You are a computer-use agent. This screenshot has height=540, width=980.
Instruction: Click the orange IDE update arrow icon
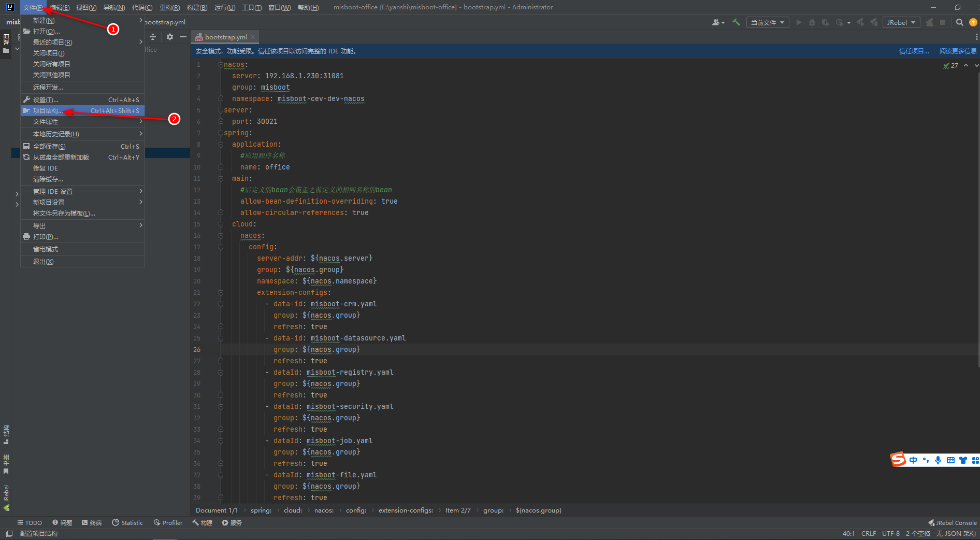point(973,22)
